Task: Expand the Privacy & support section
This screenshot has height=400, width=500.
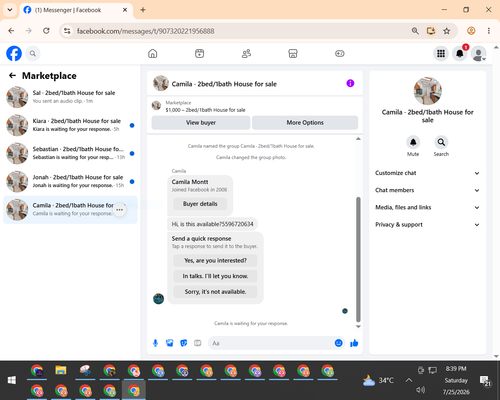Action: [x=427, y=225]
